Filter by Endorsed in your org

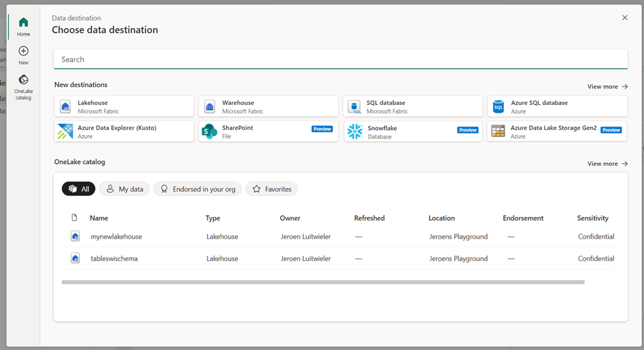[197, 189]
